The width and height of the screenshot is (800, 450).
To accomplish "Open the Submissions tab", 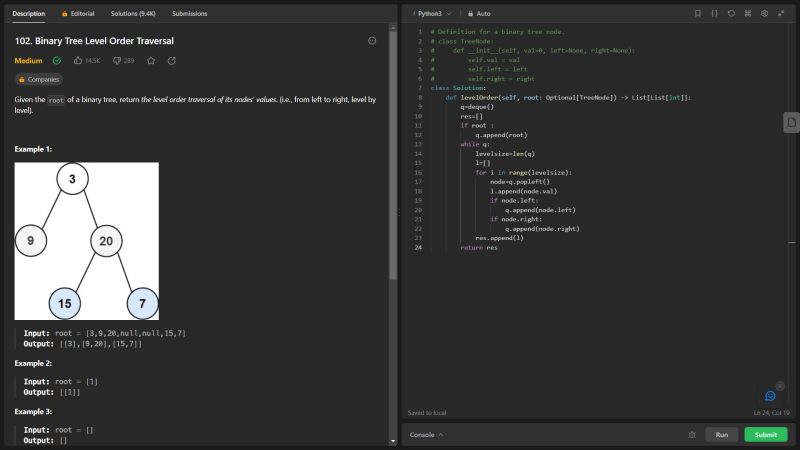I will (190, 14).
